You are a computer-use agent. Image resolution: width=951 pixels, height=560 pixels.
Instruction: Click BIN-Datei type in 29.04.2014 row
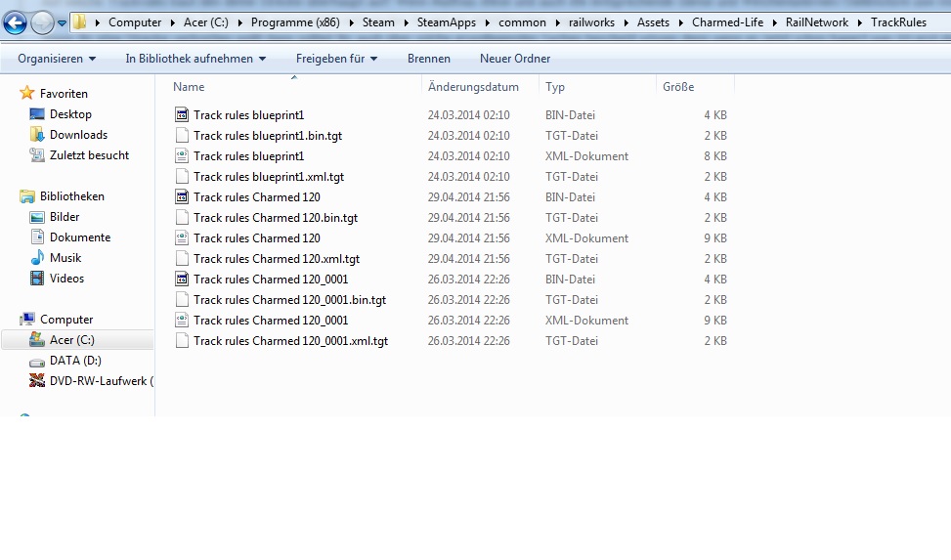tap(570, 197)
